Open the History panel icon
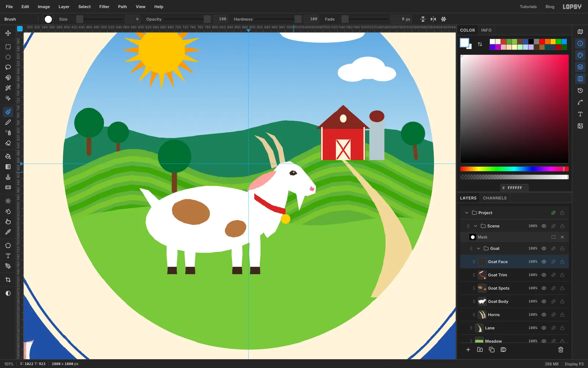This screenshot has width=588, height=368. coord(580,91)
